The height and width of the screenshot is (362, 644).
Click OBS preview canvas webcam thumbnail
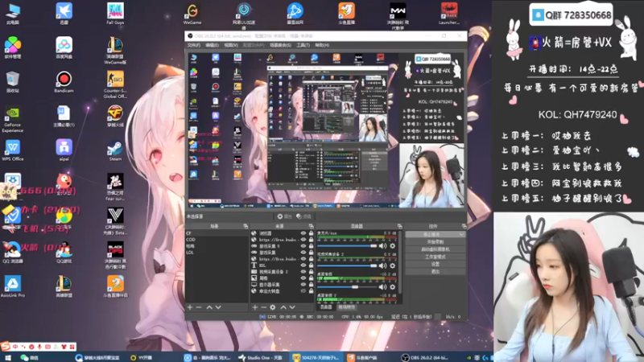[x=431, y=175]
